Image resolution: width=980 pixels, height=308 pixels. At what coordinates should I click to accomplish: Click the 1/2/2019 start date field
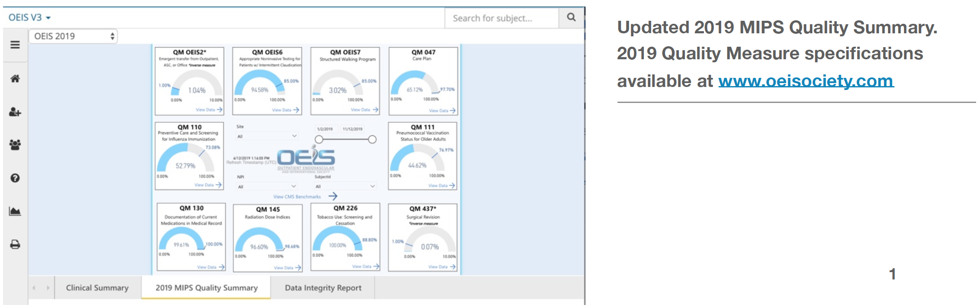pyautogui.click(x=325, y=129)
